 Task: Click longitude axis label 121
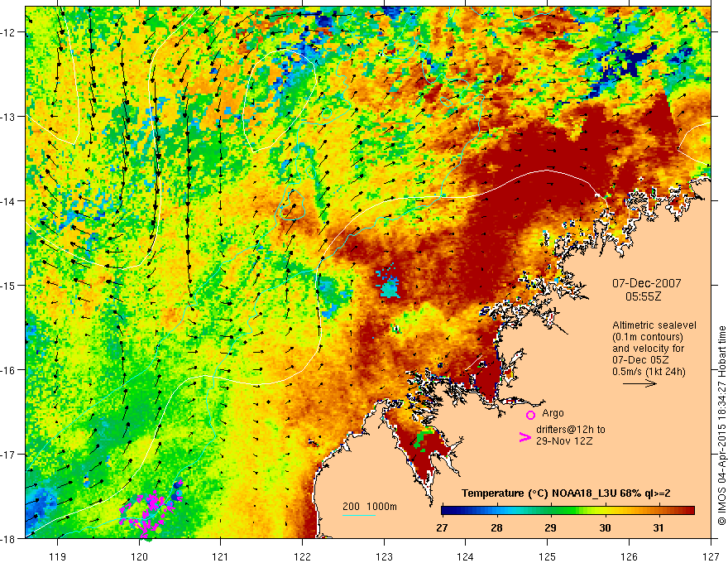pos(221,556)
